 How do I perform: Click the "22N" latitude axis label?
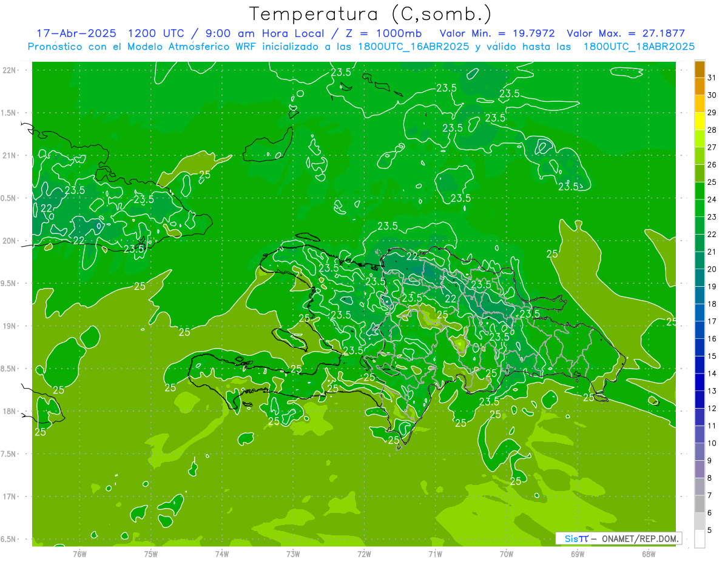8,70
